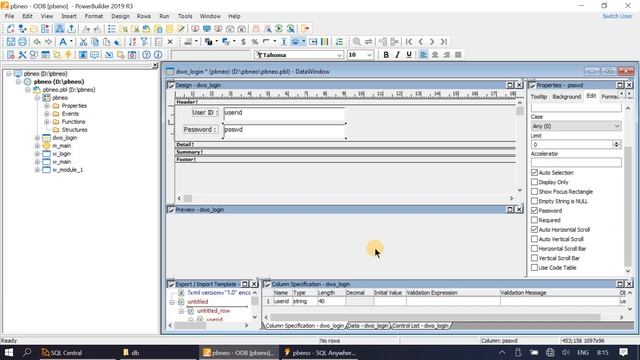Screen dimensions: 640x360
Task: Switch to the Background properties tab
Action: tap(567, 97)
